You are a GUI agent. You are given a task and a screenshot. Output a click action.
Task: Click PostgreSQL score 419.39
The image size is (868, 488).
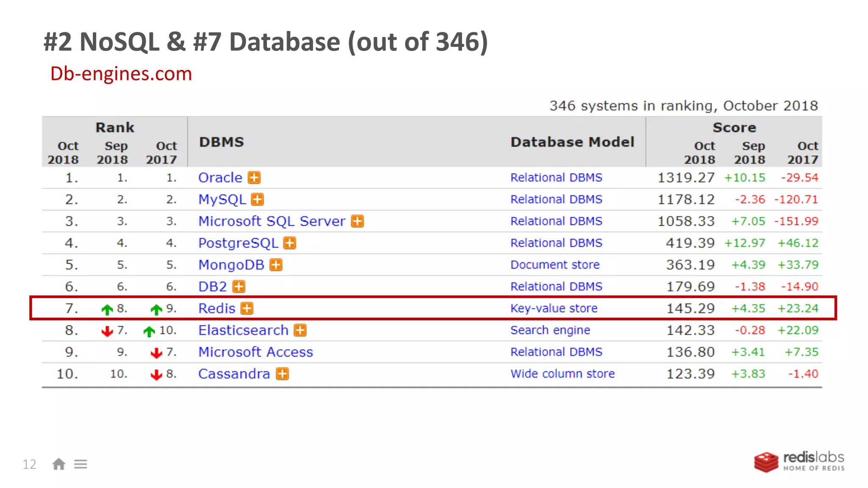[690, 243]
